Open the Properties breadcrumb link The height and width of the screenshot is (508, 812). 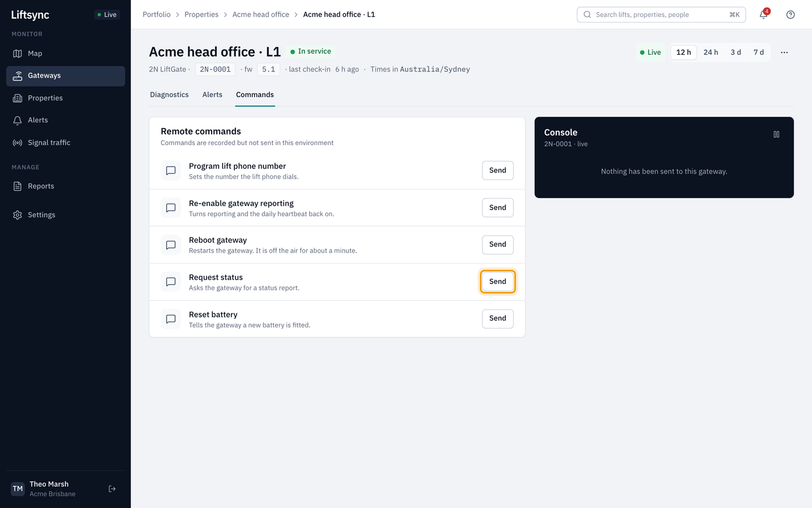pyautogui.click(x=201, y=15)
